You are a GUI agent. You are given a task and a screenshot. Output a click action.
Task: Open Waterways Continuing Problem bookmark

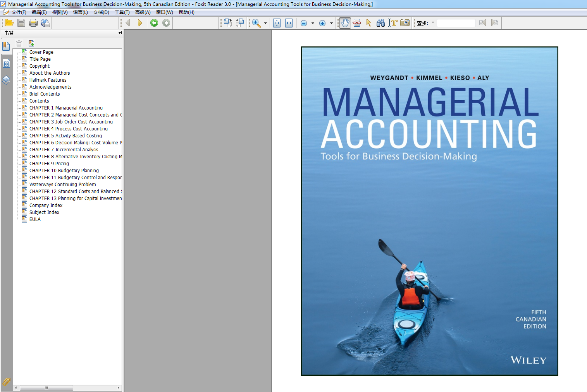point(62,185)
